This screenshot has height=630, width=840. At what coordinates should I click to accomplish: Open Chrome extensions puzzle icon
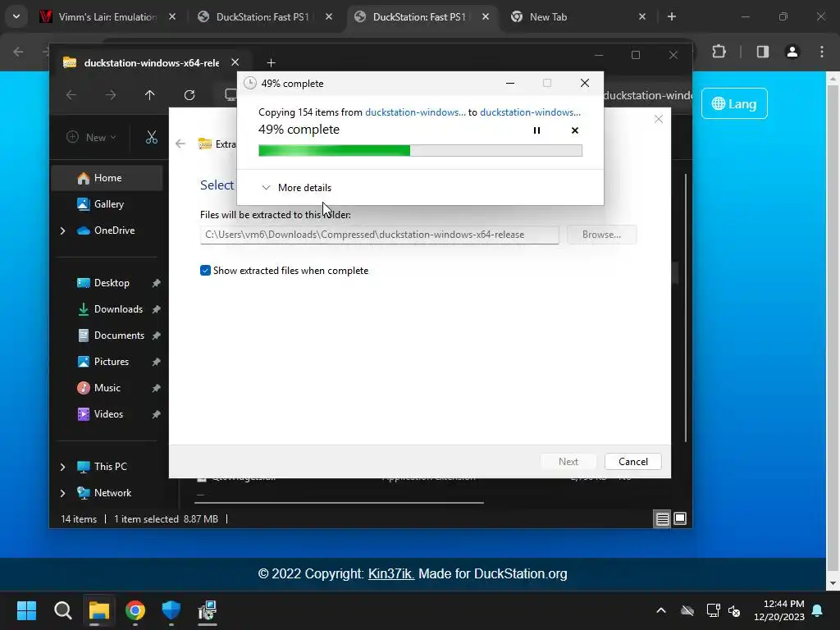coord(719,52)
